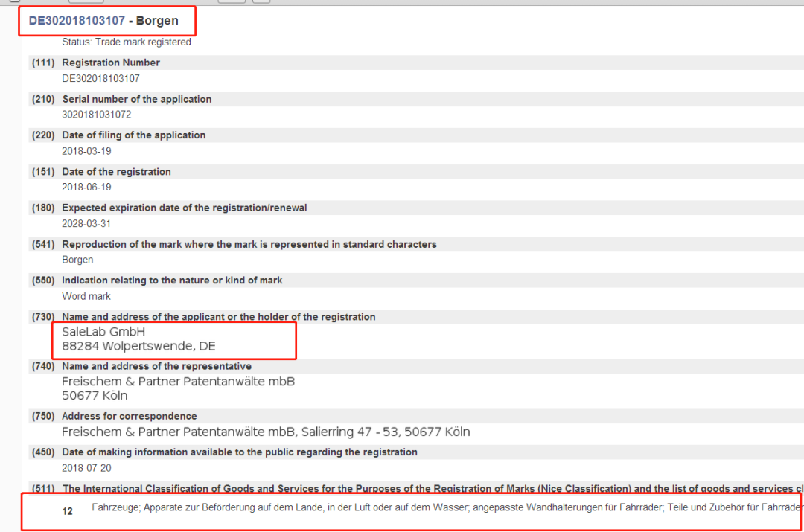Click the Nice Classification field 511 label
The image size is (804, 532).
[433, 488]
